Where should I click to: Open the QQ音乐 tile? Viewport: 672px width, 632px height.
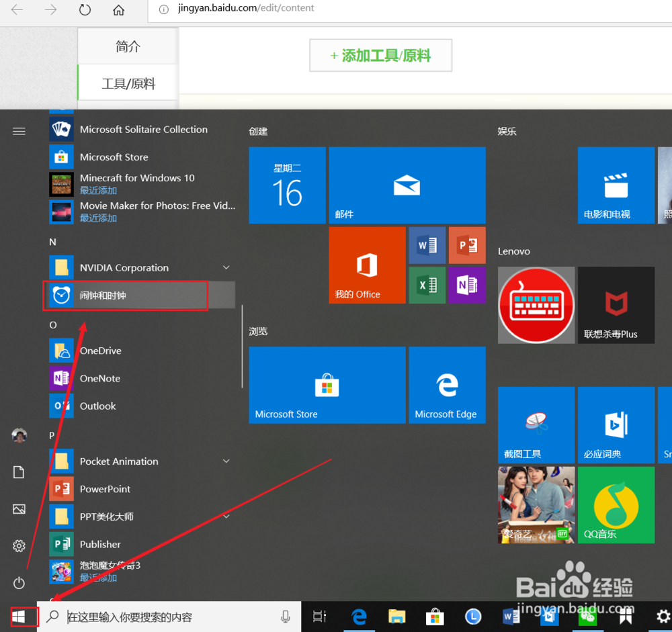click(616, 505)
